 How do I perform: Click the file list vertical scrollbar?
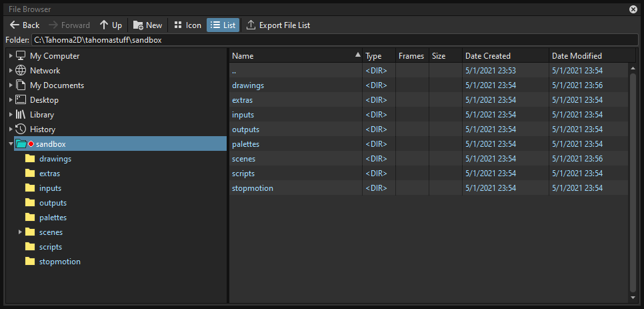click(633, 183)
